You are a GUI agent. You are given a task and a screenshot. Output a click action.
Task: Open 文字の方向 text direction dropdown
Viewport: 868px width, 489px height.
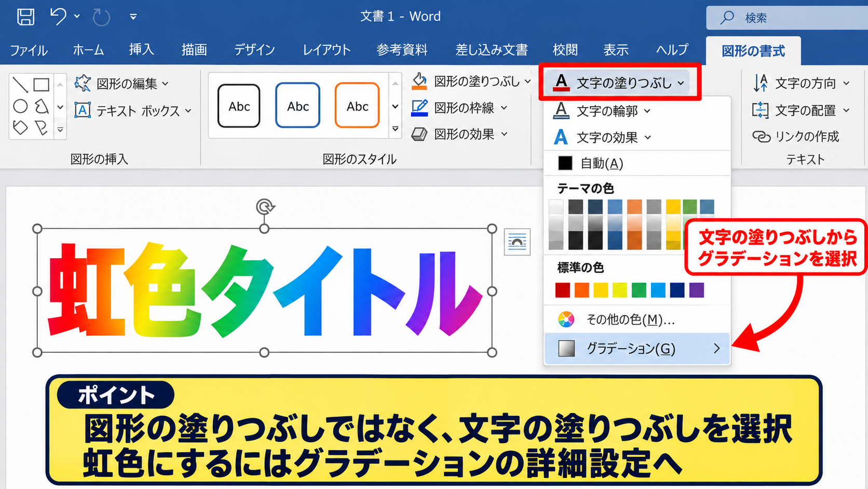click(x=802, y=83)
